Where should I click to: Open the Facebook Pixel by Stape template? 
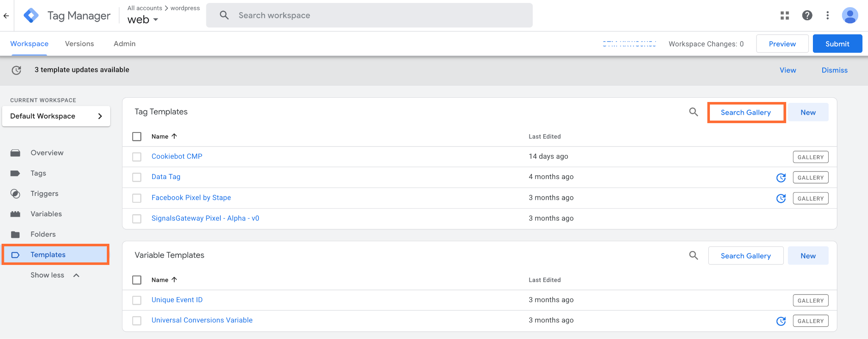click(x=191, y=197)
